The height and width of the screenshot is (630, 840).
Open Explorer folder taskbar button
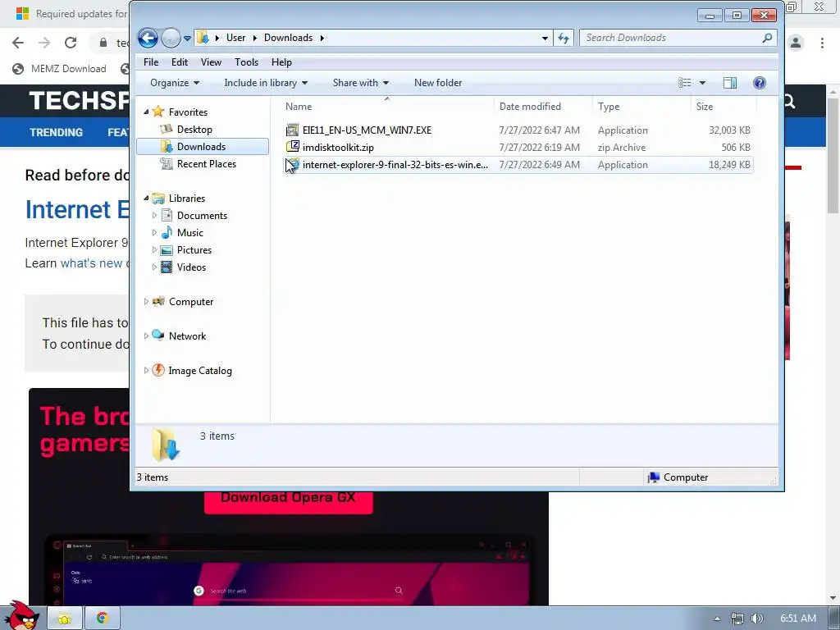(64, 619)
